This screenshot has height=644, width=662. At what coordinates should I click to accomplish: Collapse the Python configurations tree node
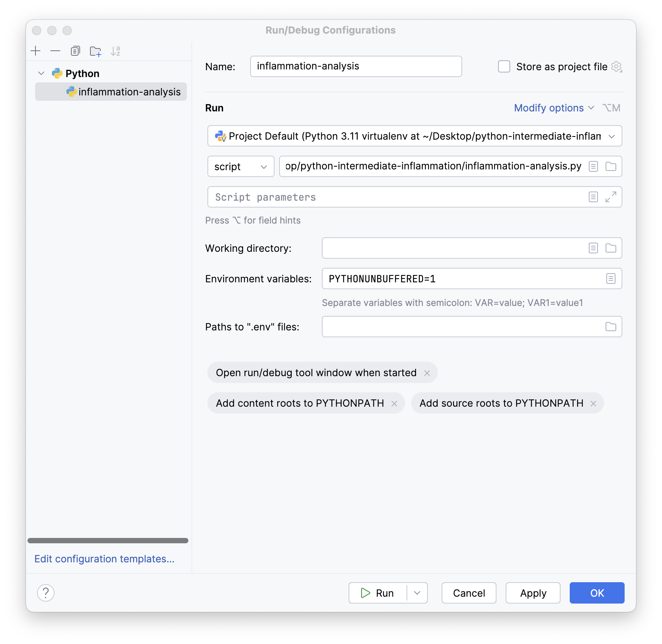coord(41,73)
